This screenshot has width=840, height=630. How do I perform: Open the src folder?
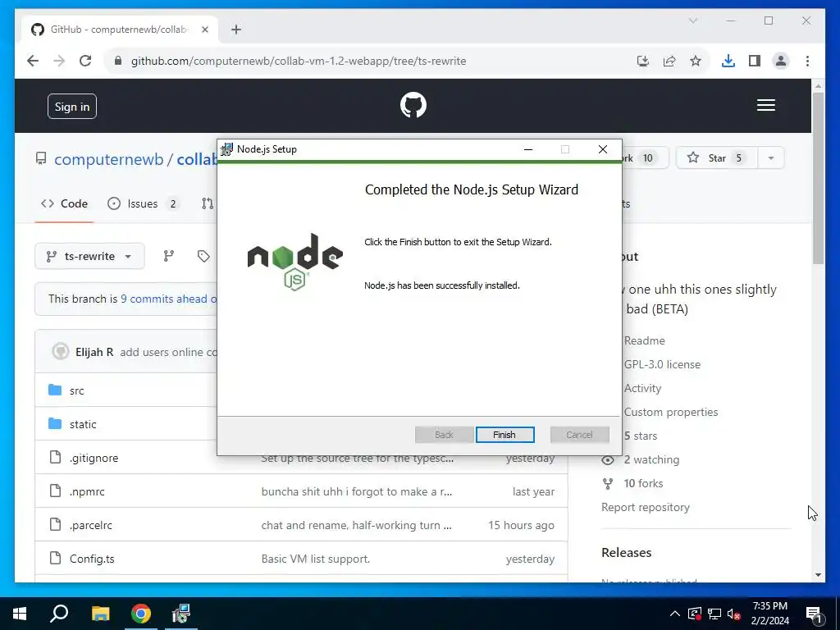[x=76, y=390]
